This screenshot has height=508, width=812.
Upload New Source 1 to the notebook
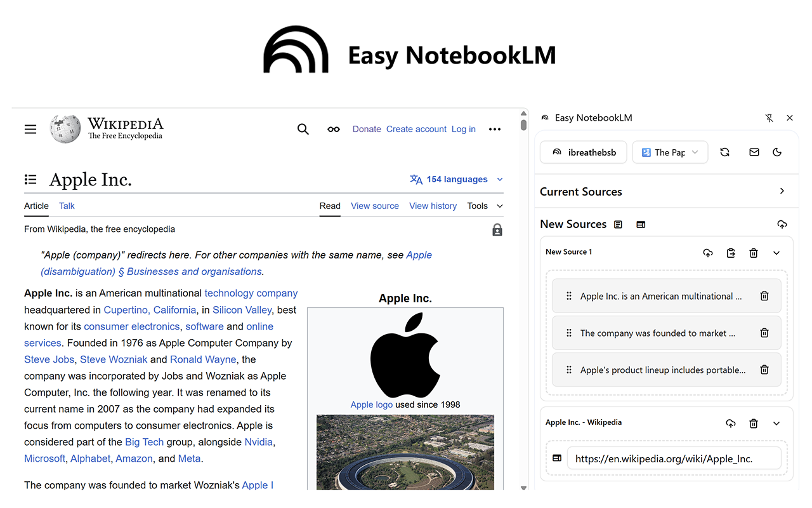coord(708,253)
